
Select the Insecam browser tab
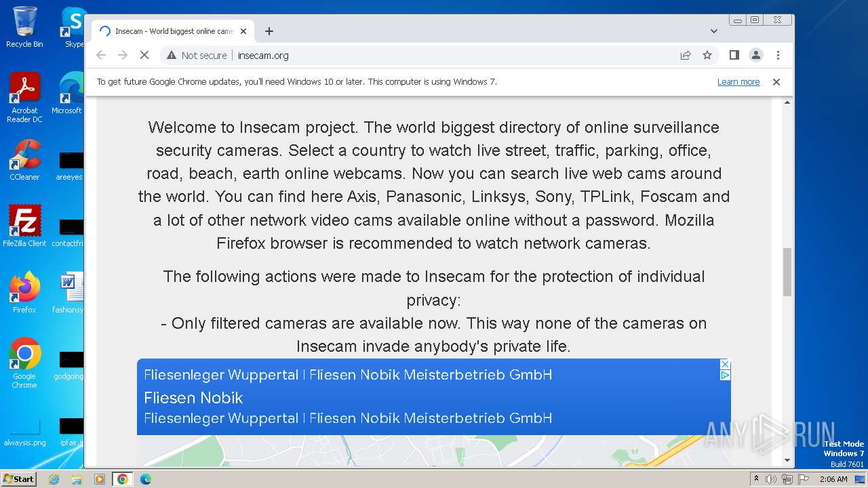174,31
